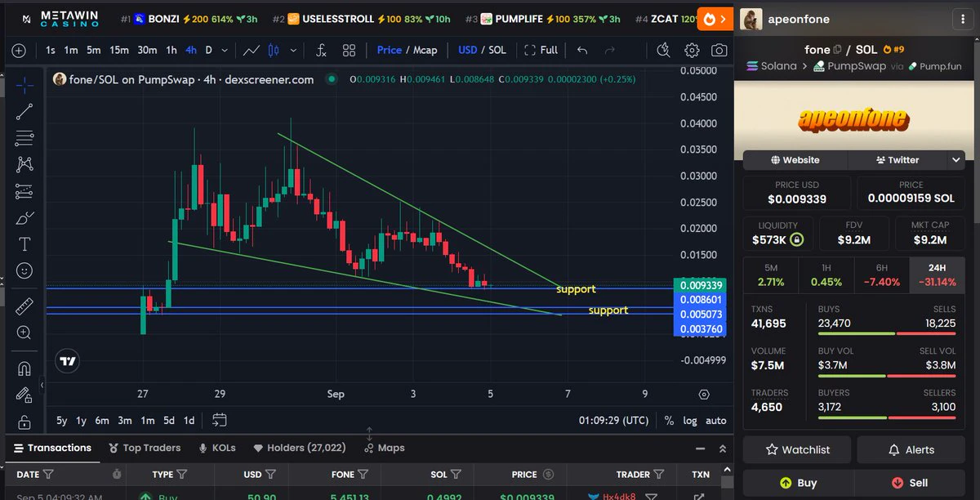The width and height of the screenshot is (980, 500).
Task: Click the add symbol plus icon
Action: (x=19, y=50)
